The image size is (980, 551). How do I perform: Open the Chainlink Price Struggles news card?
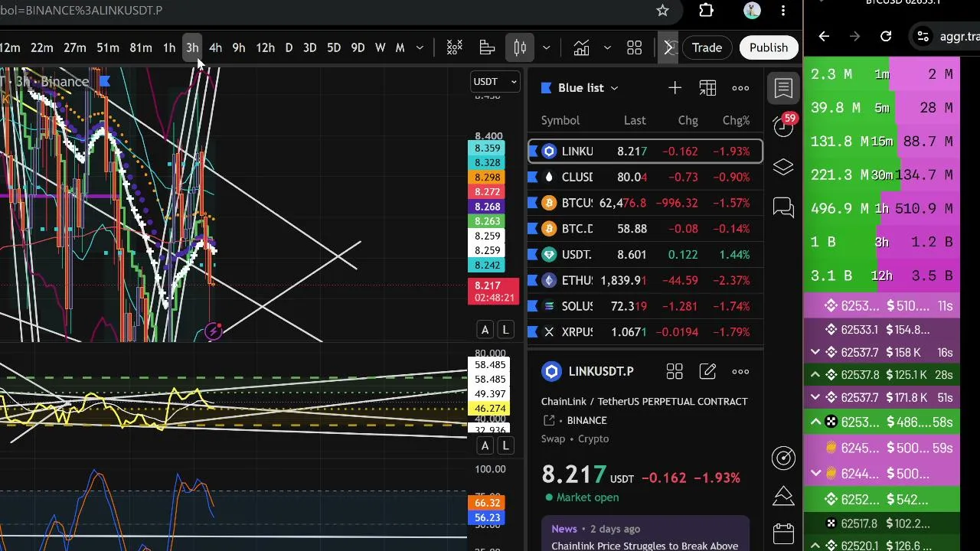click(645, 536)
